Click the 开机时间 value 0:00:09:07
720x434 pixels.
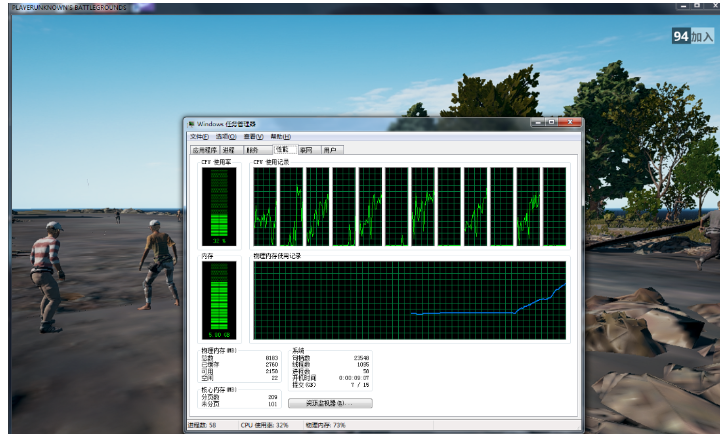(354, 378)
